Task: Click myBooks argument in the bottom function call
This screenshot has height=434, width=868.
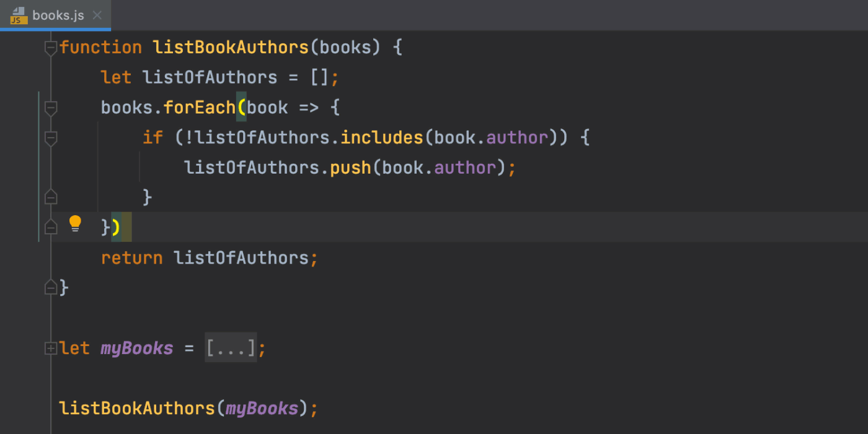Action: 262,409
